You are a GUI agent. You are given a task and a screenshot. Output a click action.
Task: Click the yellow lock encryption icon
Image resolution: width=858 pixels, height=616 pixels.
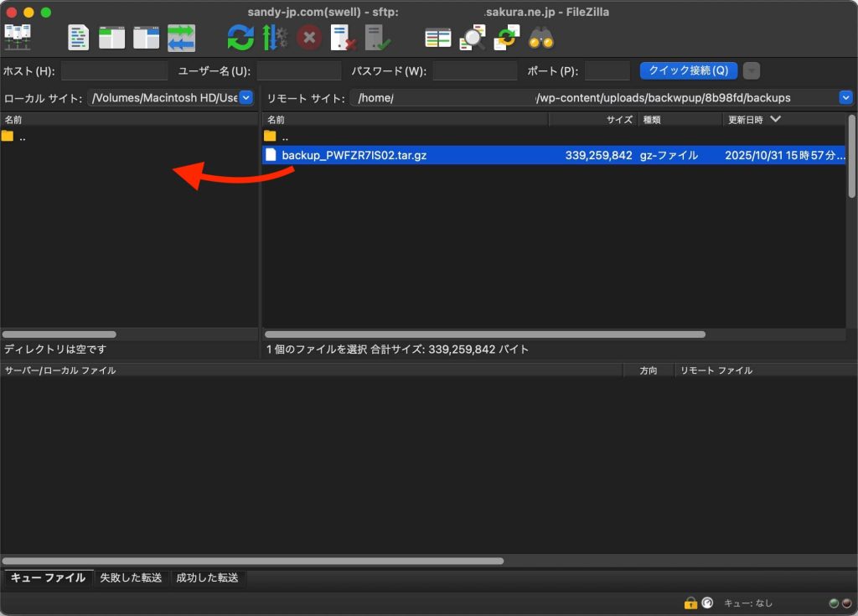click(690, 603)
